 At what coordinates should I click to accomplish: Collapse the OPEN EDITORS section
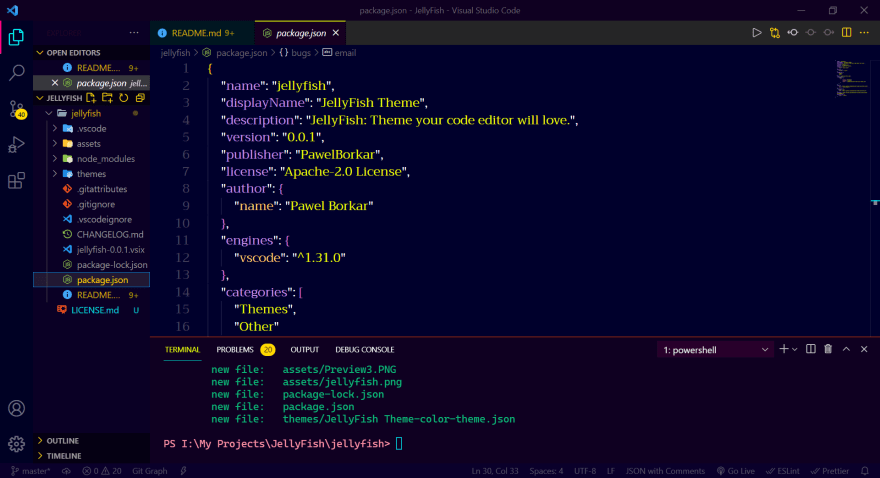click(91, 52)
